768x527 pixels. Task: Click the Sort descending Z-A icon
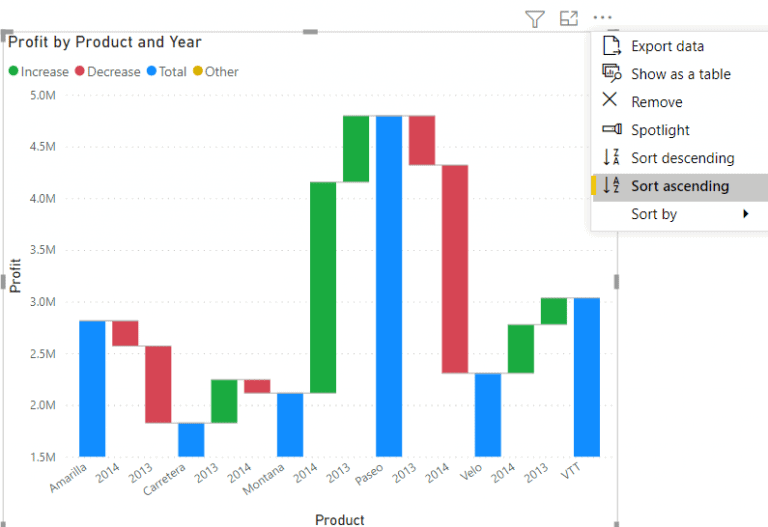pos(611,157)
